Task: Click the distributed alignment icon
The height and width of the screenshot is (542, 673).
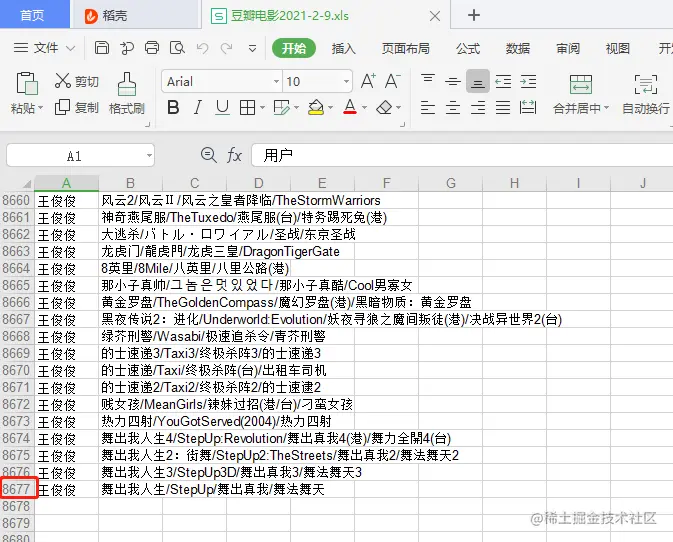Action: click(528, 107)
